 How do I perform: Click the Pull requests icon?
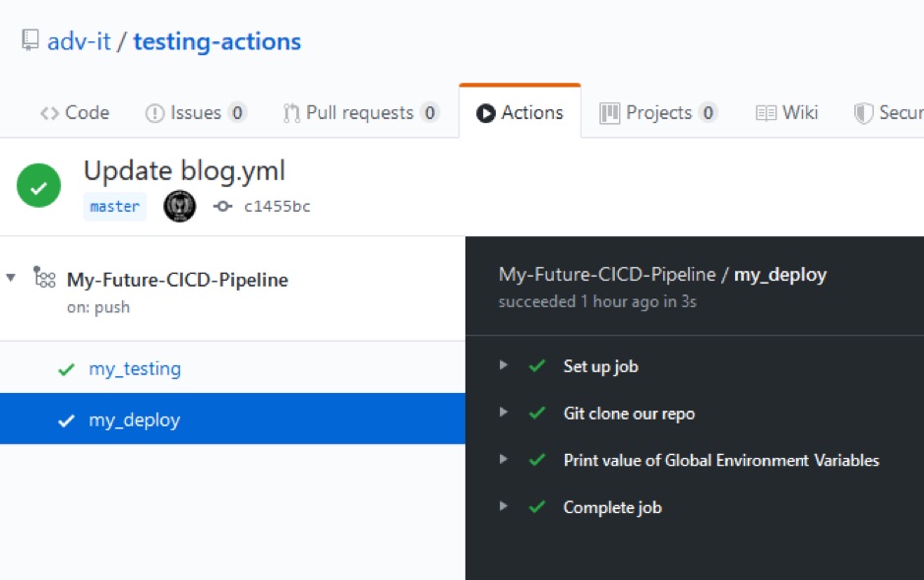point(290,112)
